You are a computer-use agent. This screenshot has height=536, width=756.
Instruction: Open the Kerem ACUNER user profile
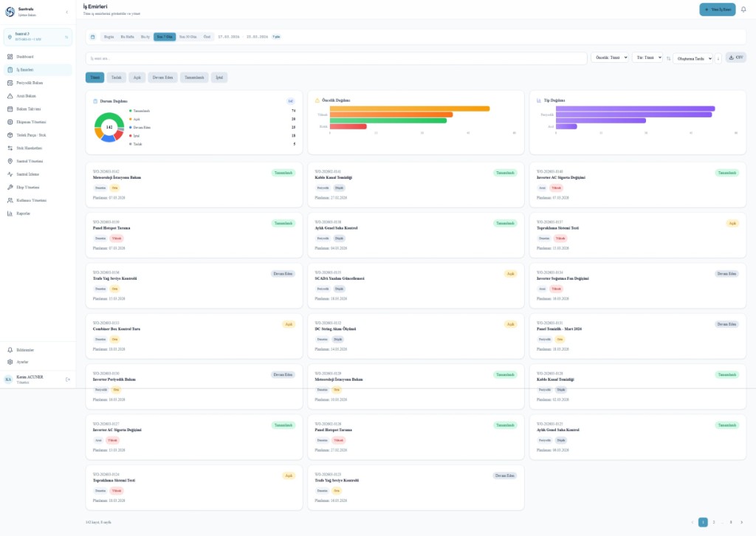(x=31, y=379)
